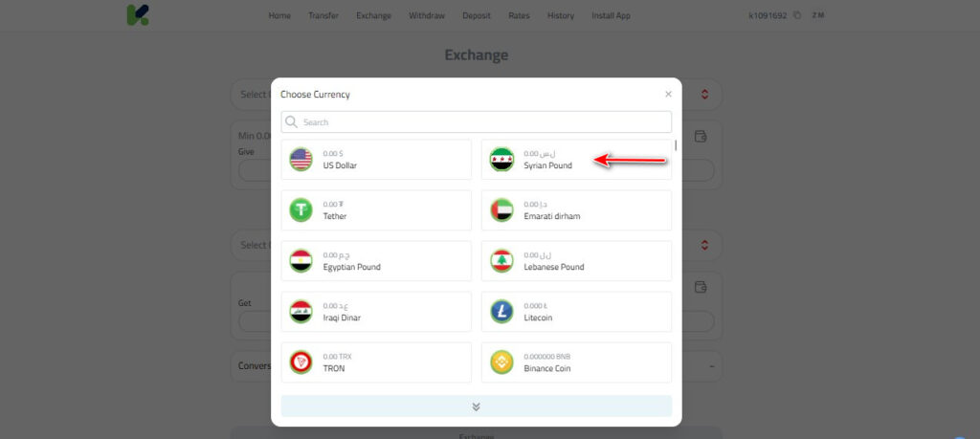Open the ZM user avatar menu

click(x=817, y=15)
